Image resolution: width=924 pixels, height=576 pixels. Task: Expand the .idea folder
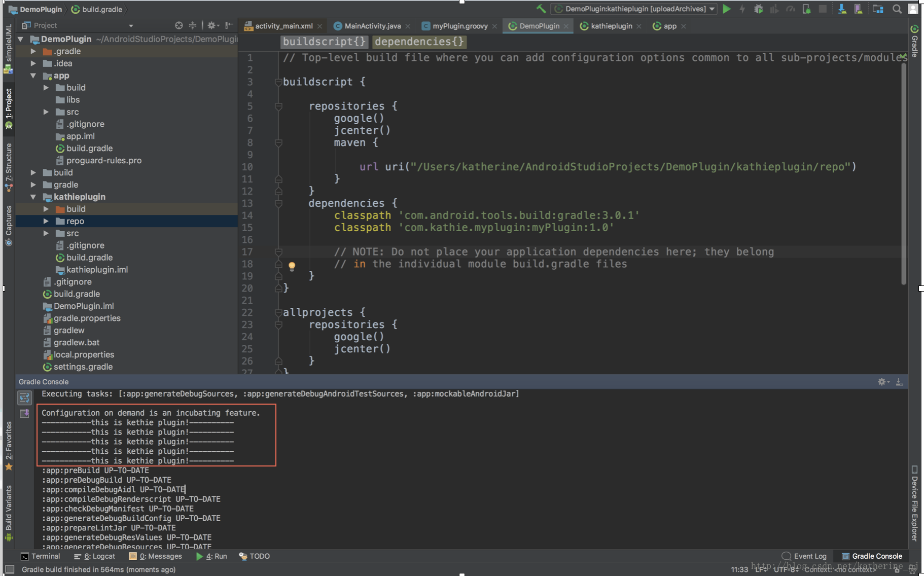tap(33, 63)
